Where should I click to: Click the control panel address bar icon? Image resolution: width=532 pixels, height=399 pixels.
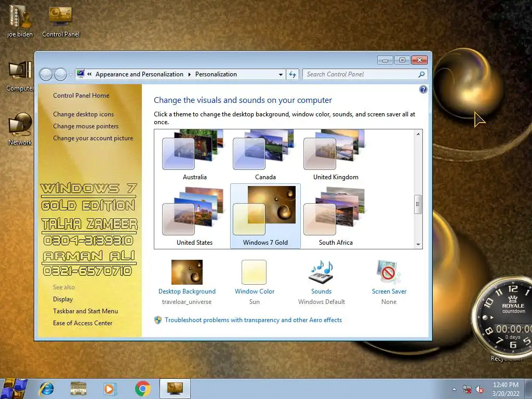(x=81, y=74)
